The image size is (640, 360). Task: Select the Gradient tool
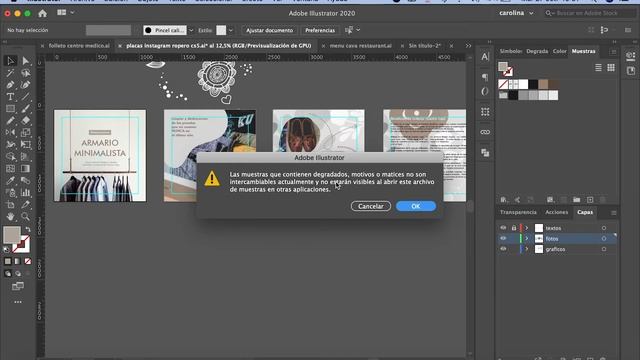(x=26, y=169)
